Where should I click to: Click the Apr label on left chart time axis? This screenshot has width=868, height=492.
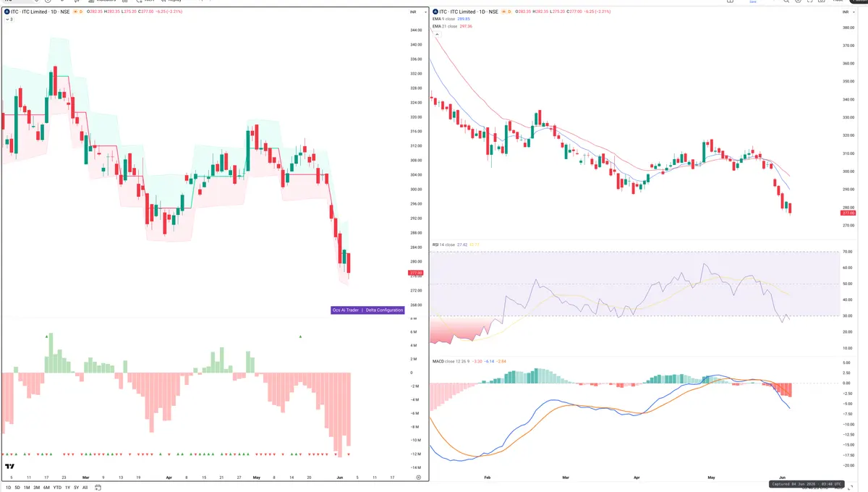tap(169, 478)
